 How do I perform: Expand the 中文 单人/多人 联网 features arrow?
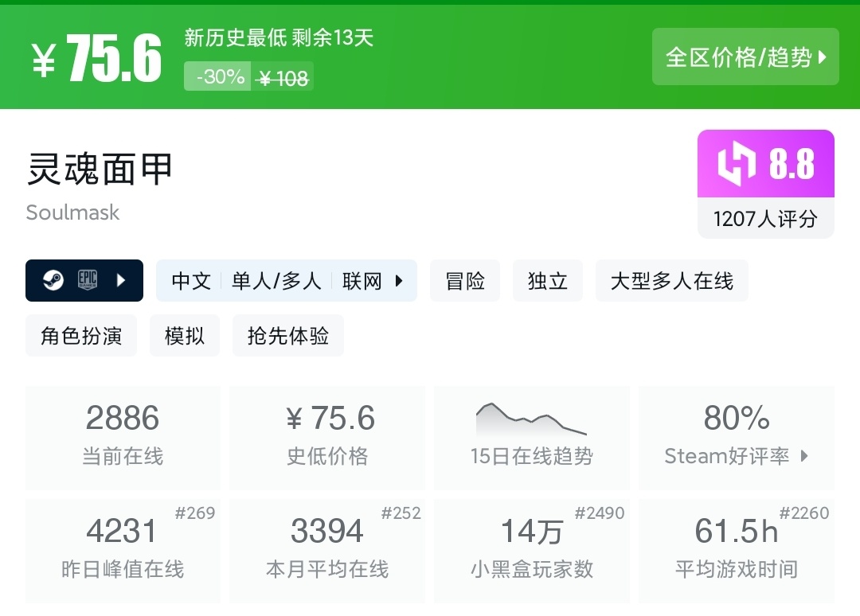click(400, 281)
